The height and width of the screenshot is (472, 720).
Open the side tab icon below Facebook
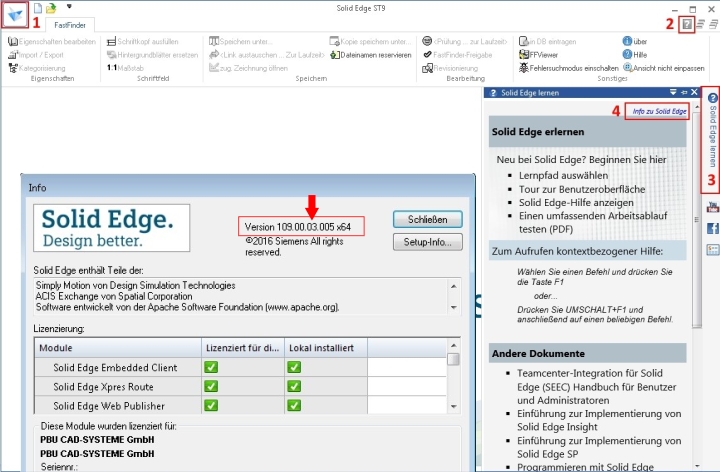tap(712, 250)
